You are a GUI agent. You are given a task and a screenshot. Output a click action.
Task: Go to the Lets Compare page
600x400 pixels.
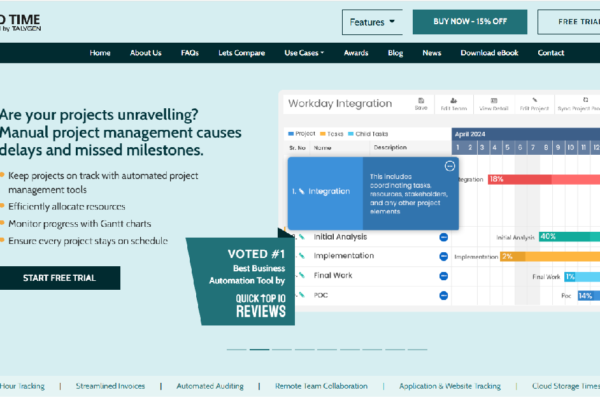click(x=241, y=53)
